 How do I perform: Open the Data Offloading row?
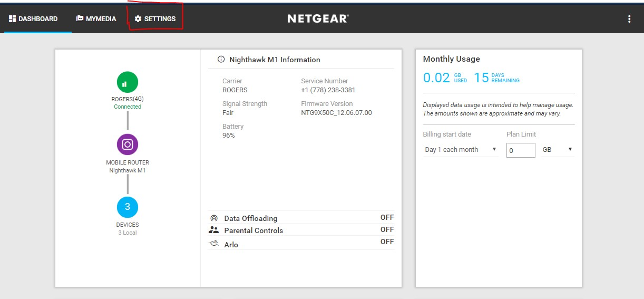click(x=301, y=218)
